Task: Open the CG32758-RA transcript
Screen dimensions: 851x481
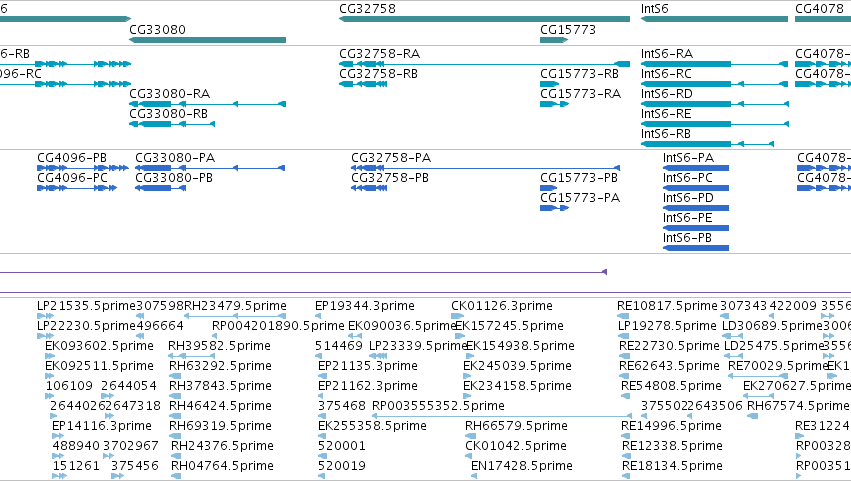Action: click(485, 64)
